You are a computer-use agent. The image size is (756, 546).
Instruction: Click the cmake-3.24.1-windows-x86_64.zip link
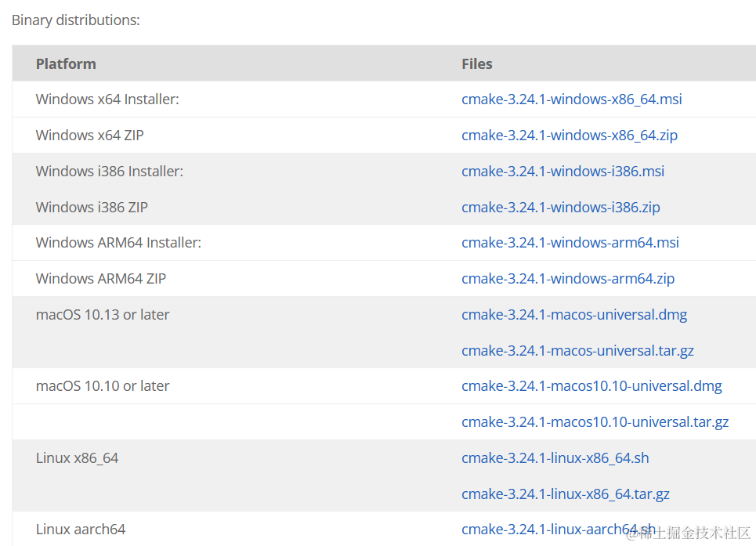570,136
